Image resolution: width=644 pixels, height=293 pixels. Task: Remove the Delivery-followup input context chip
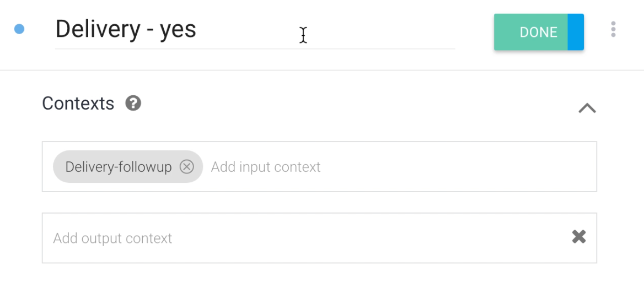tap(187, 166)
